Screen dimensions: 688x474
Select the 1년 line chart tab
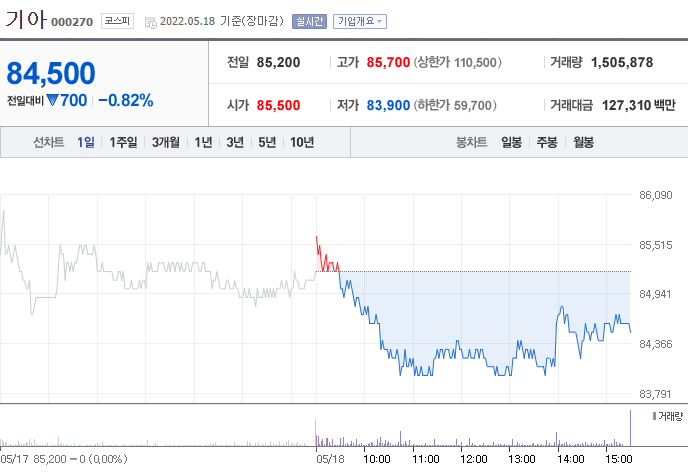(203, 142)
